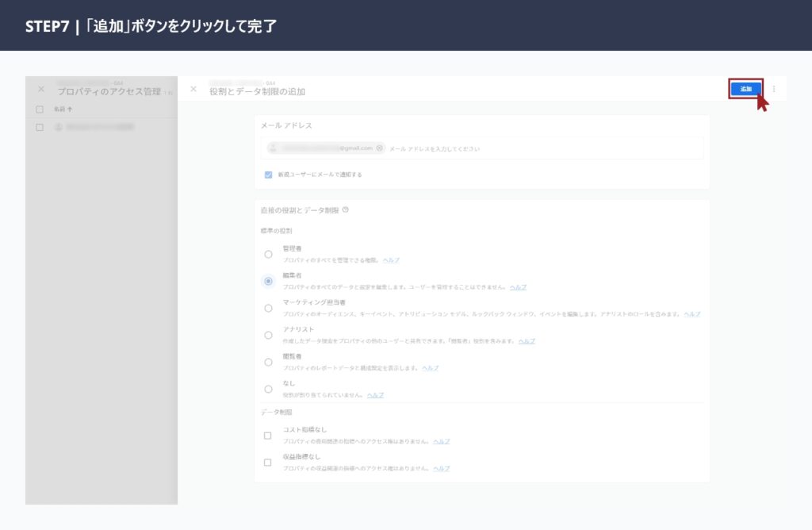The height and width of the screenshot is (530, 812).
Task: Click the cursor-highlighted 追加 confirmation icon
Action: tap(760, 104)
